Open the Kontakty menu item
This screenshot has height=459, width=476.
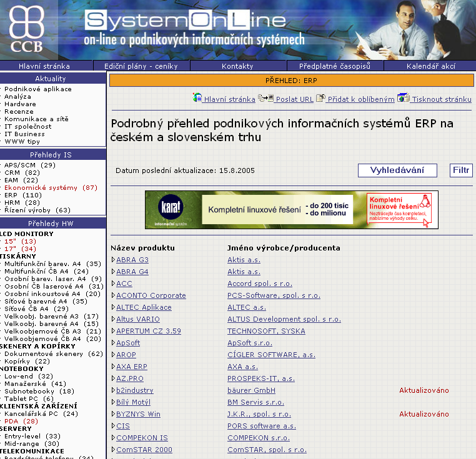tap(237, 66)
